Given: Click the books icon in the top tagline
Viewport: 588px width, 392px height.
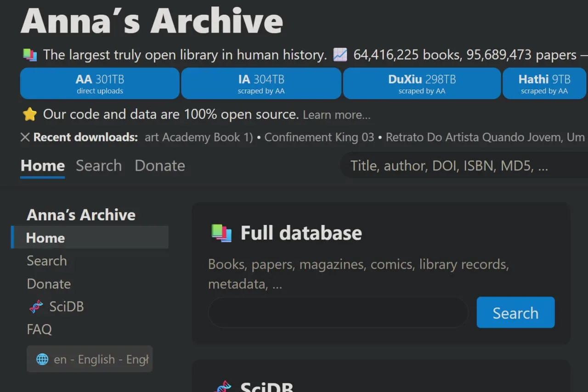Looking at the screenshot, I should (x=30, y=55).
